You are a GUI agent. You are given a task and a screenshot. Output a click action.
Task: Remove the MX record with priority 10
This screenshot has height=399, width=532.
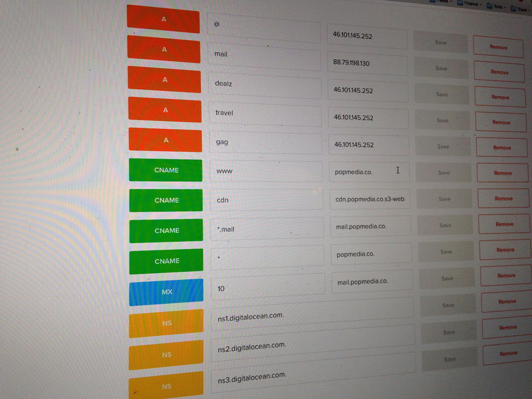tap(506, 275)
